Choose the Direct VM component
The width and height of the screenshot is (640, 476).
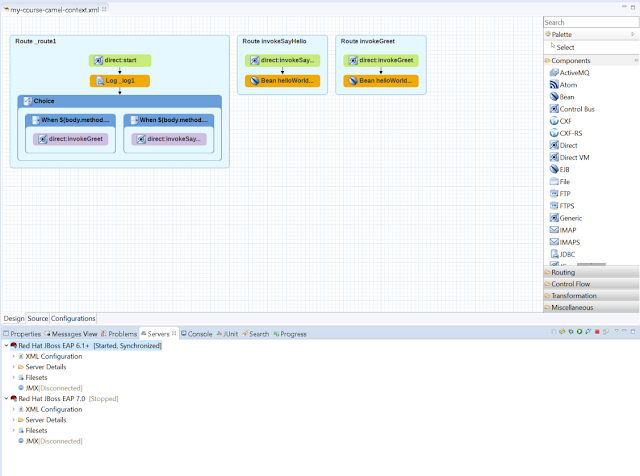point(569,158)
